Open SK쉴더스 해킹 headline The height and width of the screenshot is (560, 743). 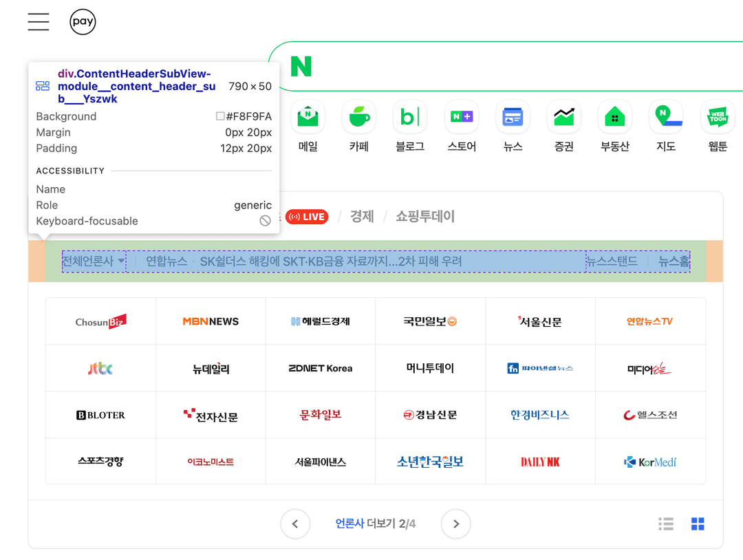pyautogui.click(x=331, y=261)
